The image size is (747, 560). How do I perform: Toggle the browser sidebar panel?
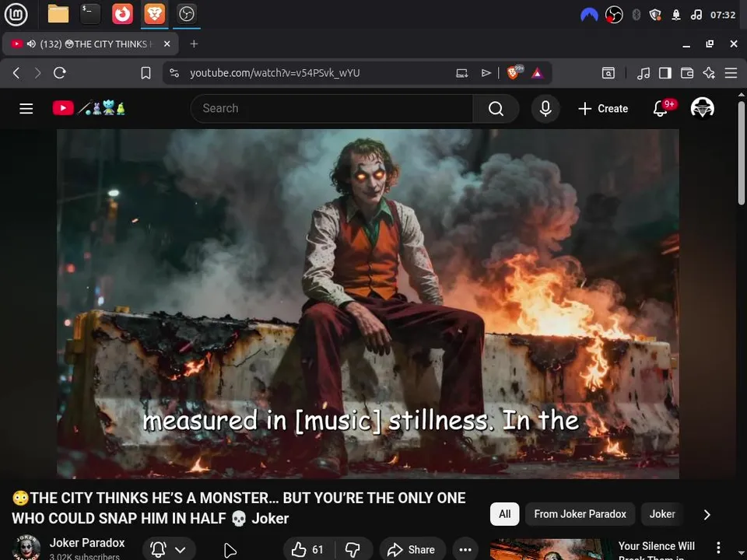tap(665, 73)
